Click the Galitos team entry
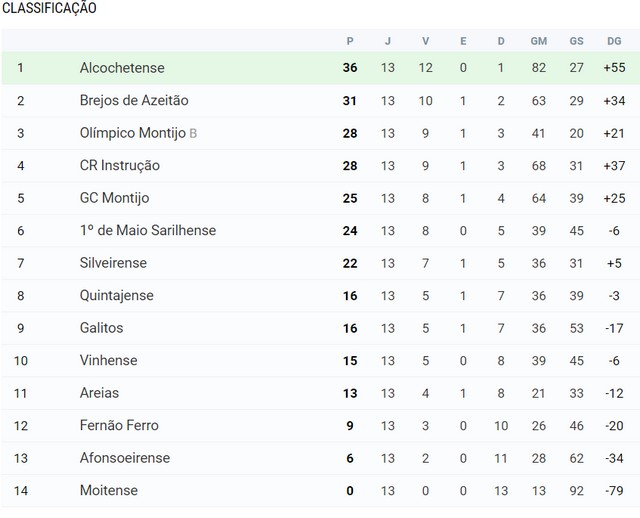The width and height of the screenshot is (640, 518). 101,328
